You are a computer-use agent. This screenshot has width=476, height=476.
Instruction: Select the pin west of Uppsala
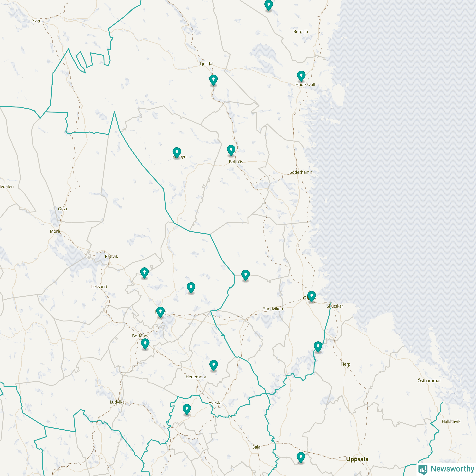[301, 457]
